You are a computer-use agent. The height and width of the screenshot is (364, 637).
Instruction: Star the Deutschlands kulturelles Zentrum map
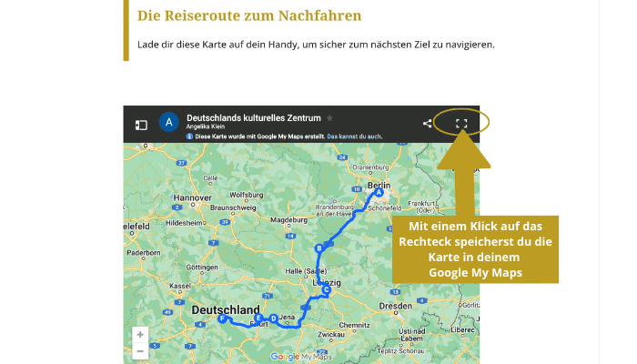(x=329, y=118)
